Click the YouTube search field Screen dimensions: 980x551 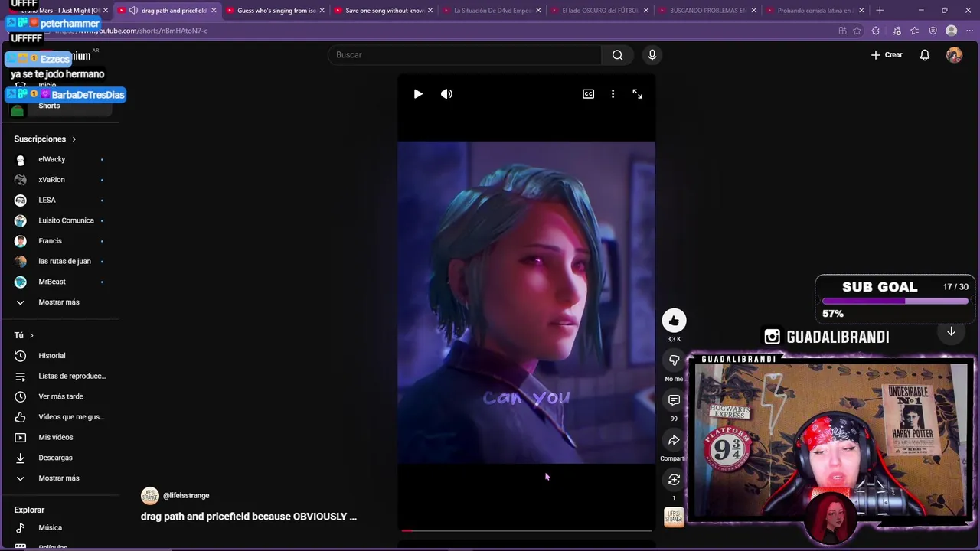click(465, 55)
